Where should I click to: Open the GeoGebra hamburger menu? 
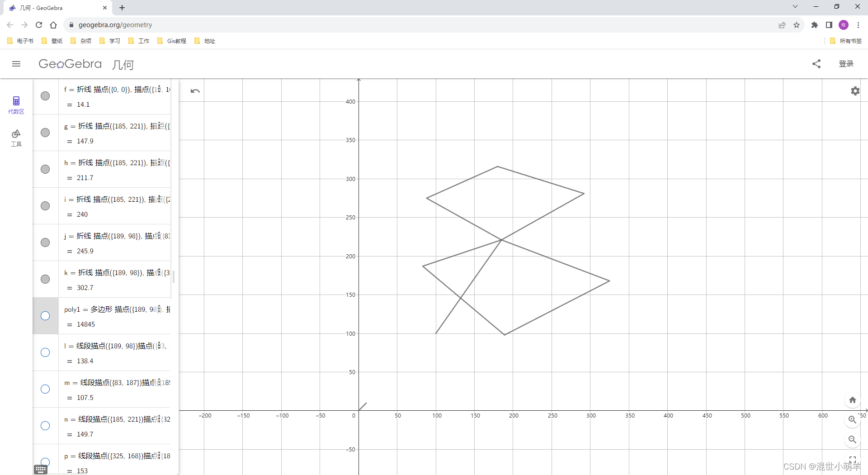tap(16, 64)
